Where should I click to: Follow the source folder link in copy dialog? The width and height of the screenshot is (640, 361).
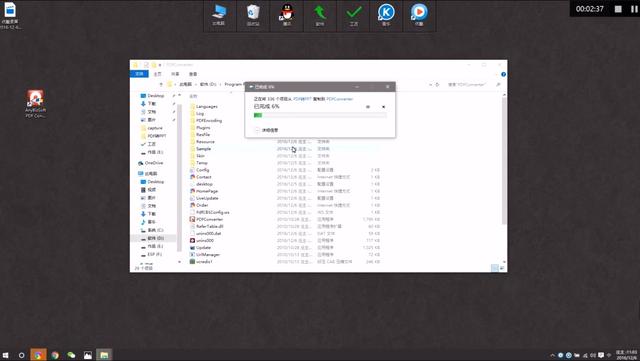coord(302,99)
